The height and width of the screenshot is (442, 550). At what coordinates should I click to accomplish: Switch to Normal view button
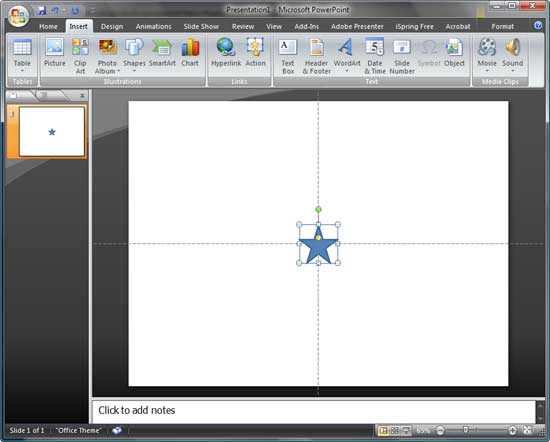[383, 430]
